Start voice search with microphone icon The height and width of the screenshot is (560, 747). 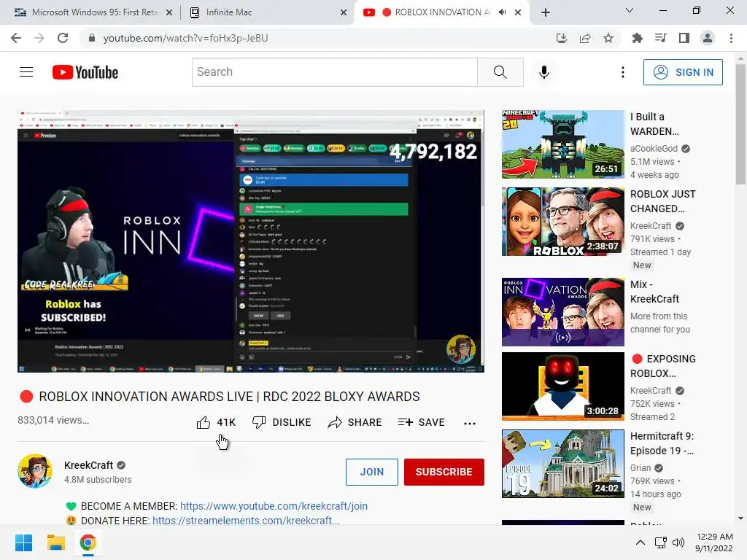pos(544,72)
